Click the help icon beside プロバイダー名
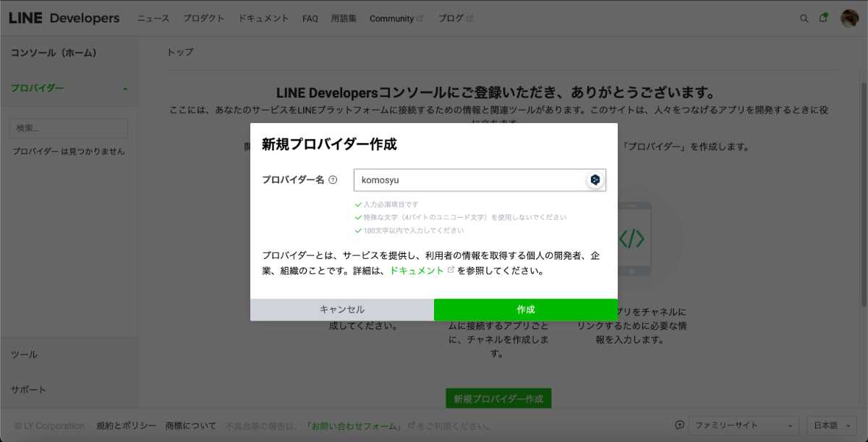This screenshot has width=868, height=442. [333, 179]
